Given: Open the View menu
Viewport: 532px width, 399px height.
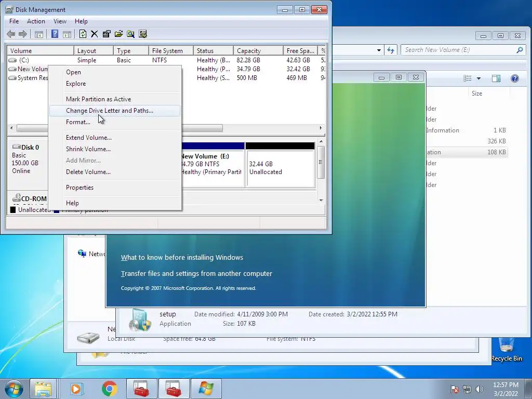Looking at the screenshot, I should click(60, 21).
